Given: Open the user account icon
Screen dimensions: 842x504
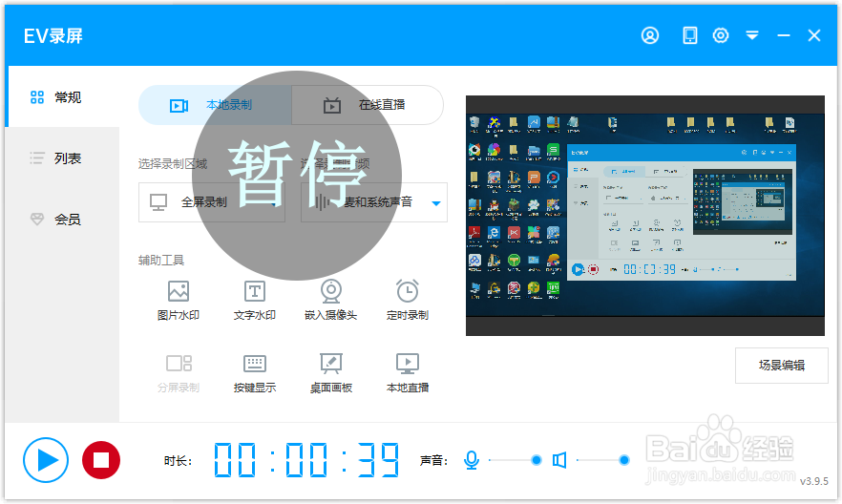Looking at the screenshot, I should [x=650, y=35].
